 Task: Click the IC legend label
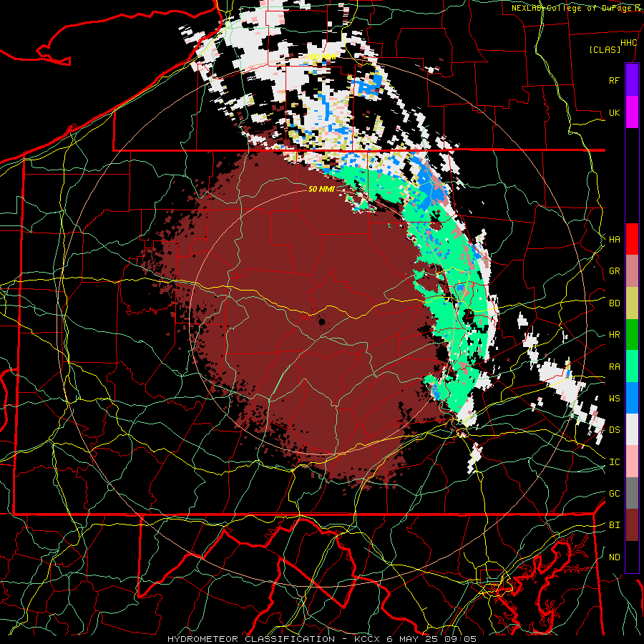[614, 462]
